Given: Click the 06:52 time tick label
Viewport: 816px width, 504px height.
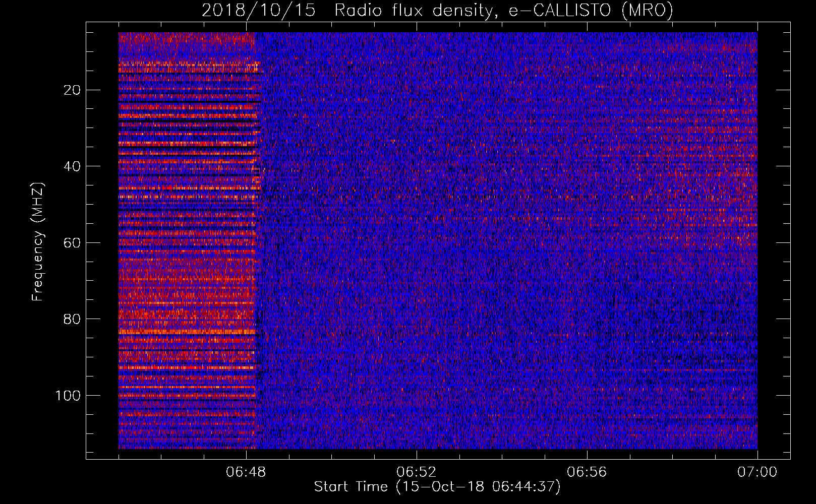Looking at the screenshot, I should tap(417, 472).
